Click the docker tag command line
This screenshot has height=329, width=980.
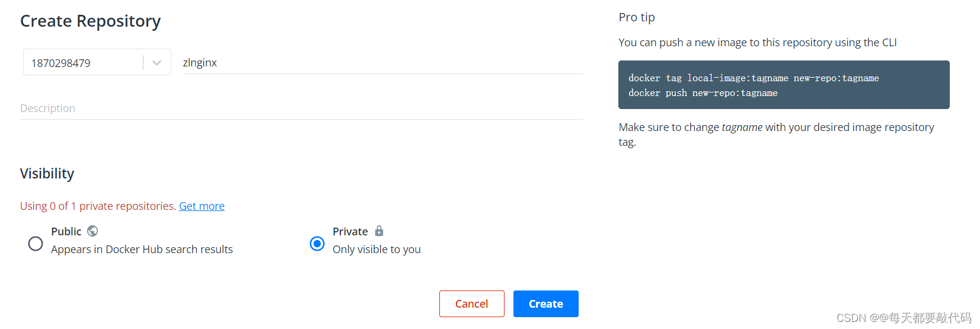pyautogui.click(x=754, y=78)
